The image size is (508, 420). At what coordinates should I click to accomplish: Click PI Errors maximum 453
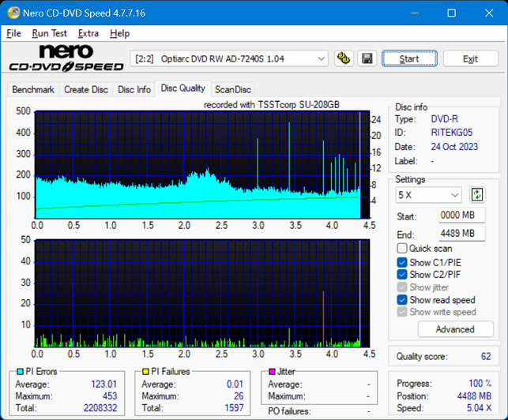click(x=110, y=396)
